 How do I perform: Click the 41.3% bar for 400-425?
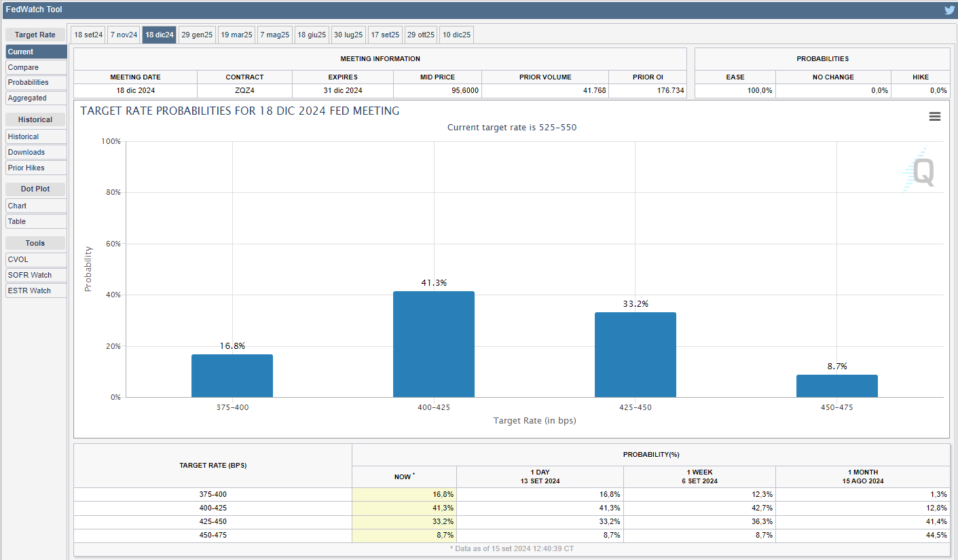[433, 344]
